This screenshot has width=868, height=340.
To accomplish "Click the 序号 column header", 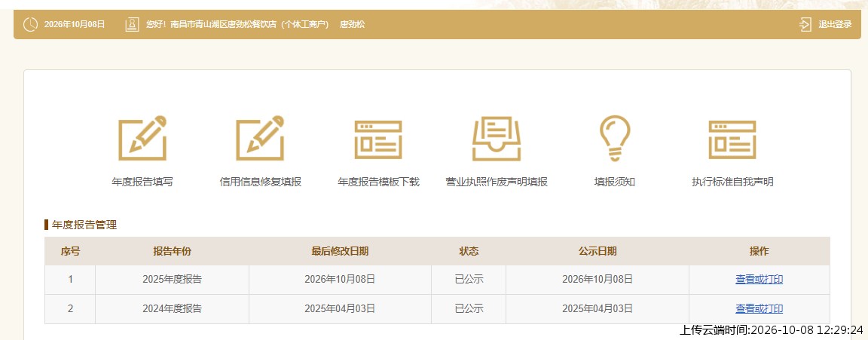I will click(70, 251).
